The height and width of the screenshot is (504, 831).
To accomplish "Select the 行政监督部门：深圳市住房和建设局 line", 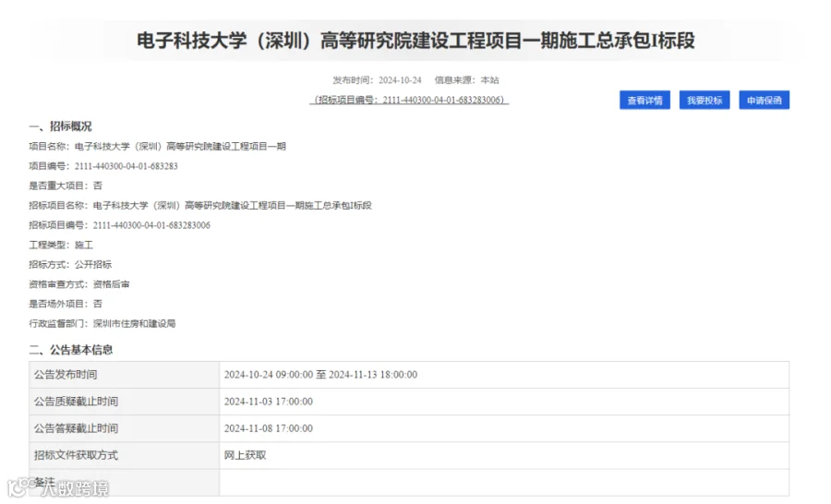I will pyautogui.click(x=102, y=323).
